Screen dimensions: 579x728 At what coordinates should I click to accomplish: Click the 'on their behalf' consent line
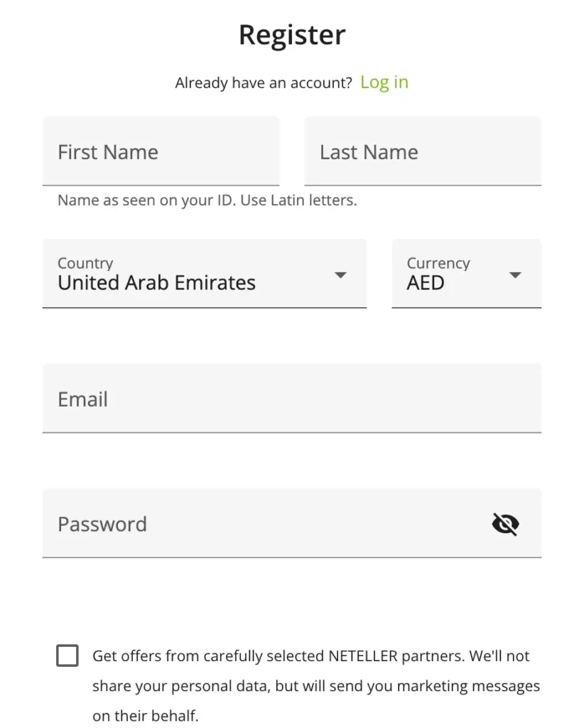[x=146, y=715]
